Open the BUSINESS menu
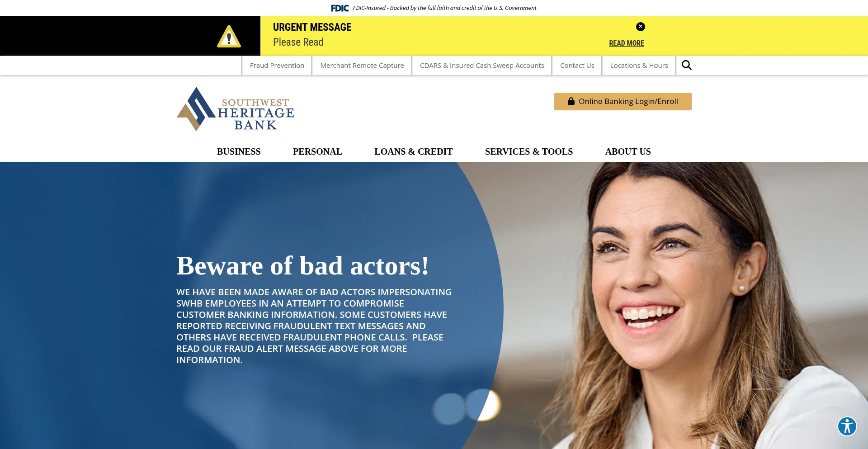This screenshot has height=449, width=868. 239,151
